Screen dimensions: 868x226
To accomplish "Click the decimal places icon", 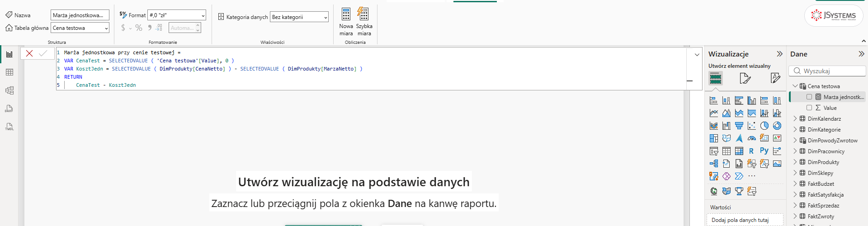I will (x=159, y=28).
